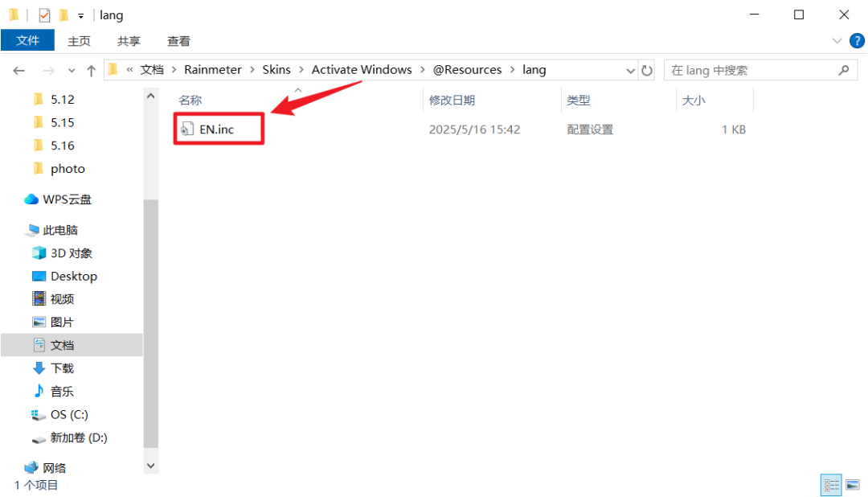Click the 1 KB size cell

click(x=734, y=129)
